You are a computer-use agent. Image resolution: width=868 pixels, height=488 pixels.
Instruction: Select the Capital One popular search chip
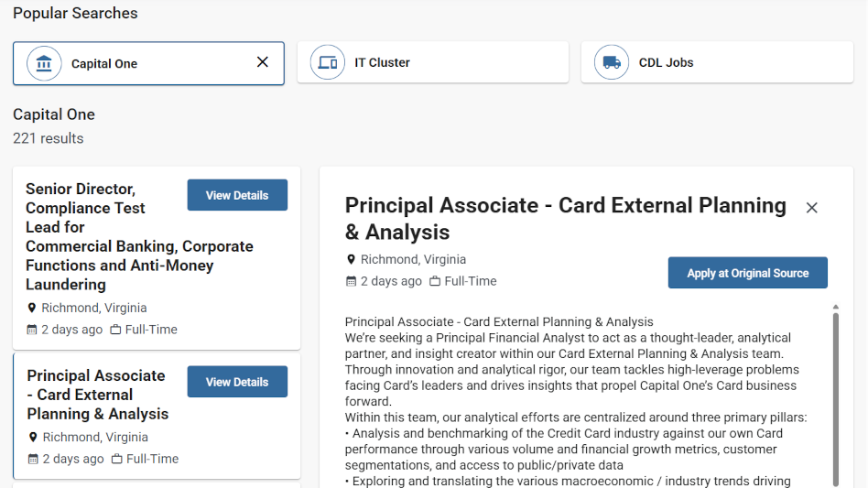click(x=148, y=63)
